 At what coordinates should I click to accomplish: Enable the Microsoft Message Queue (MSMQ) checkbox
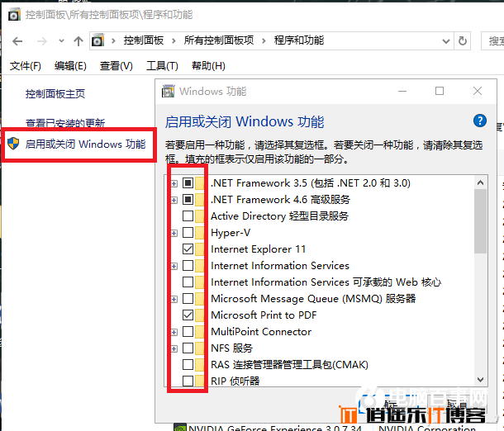click(188, 299)
